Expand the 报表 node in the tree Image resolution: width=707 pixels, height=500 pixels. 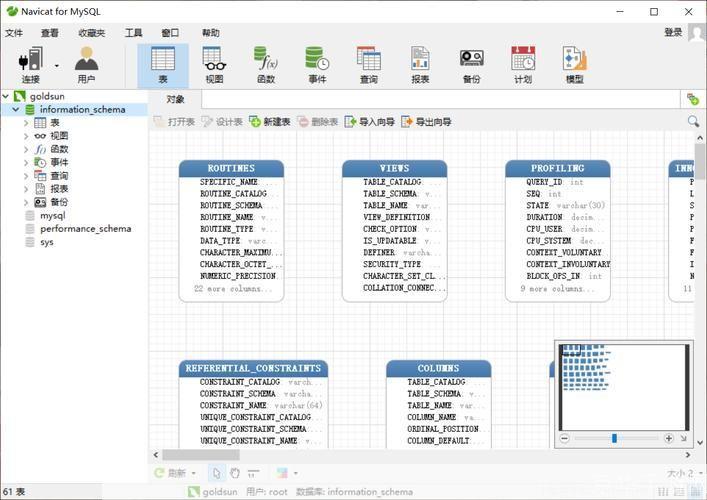[26, 189]
